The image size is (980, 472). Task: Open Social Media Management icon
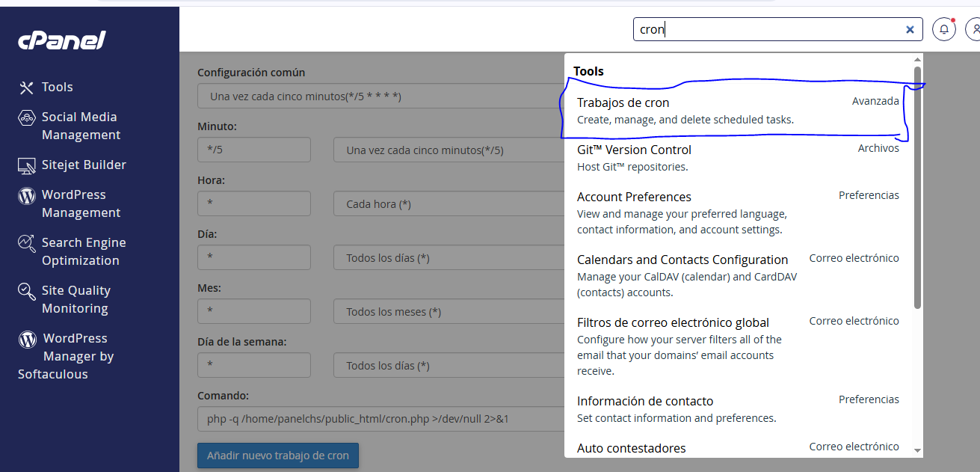pyautogui.click(x=27, y=117)
